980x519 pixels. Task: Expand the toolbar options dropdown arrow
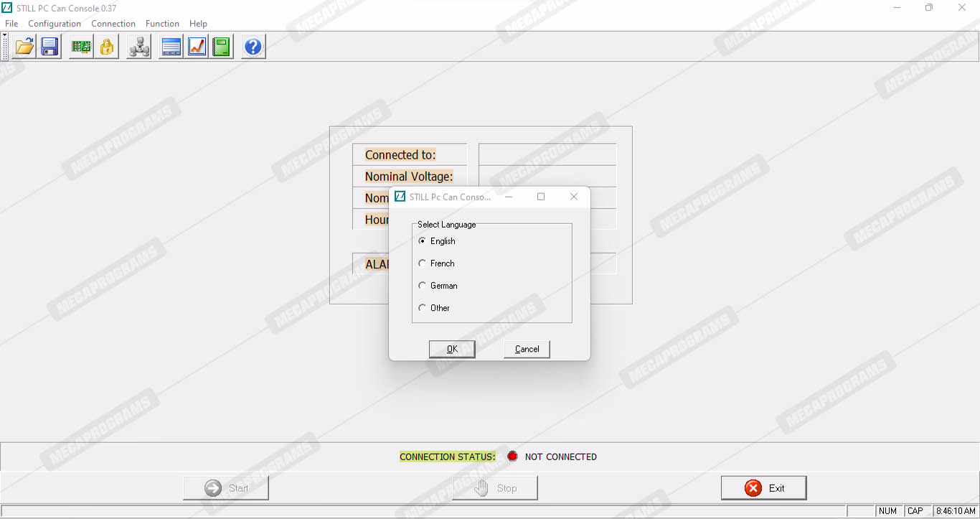(x=5, y=35)
